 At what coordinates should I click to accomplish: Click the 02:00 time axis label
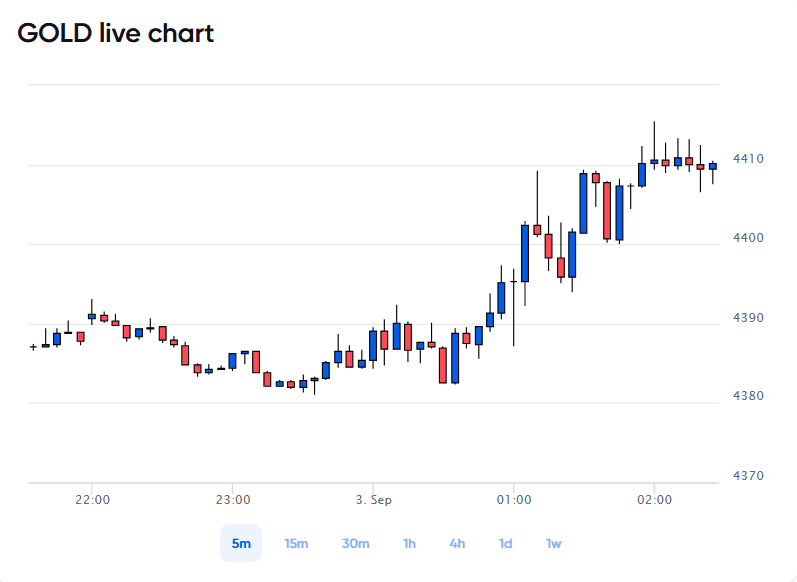click(x=655, y=500)
